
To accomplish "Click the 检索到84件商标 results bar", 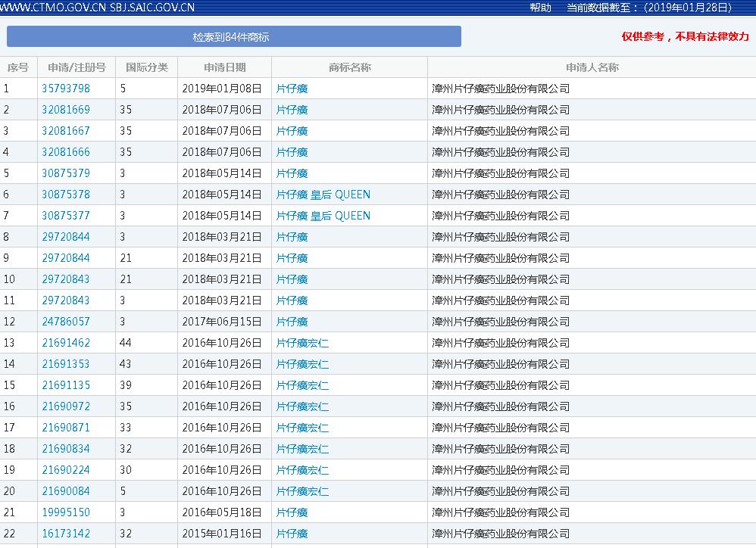I will point(234,36).
